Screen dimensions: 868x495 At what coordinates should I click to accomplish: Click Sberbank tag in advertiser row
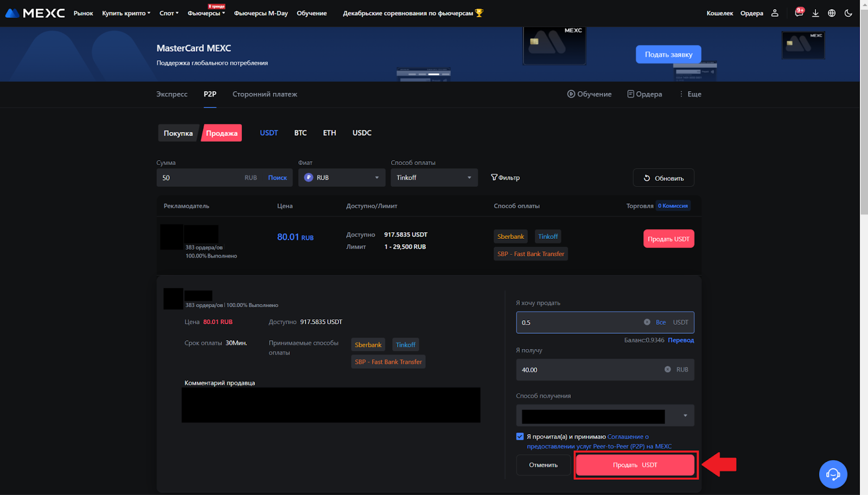click(510, 237)
